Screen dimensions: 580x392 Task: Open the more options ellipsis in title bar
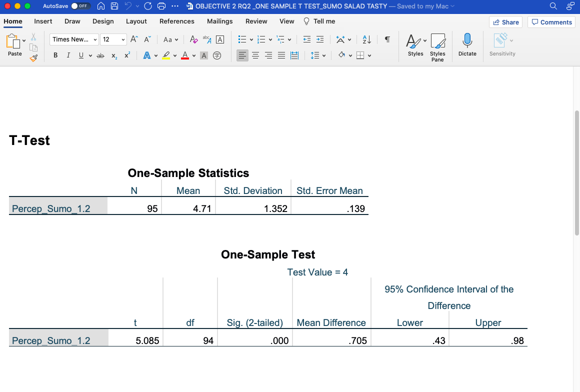click(x=175, y=6)
